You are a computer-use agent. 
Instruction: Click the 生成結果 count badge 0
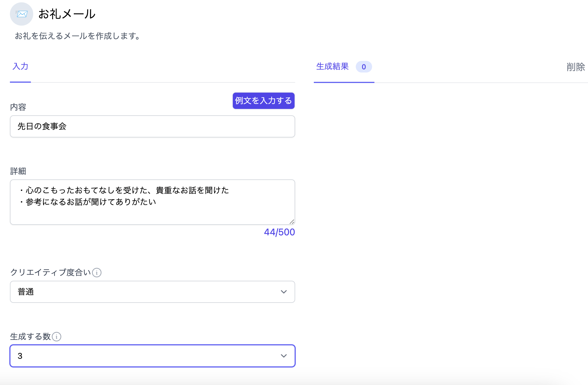point(364,67)
